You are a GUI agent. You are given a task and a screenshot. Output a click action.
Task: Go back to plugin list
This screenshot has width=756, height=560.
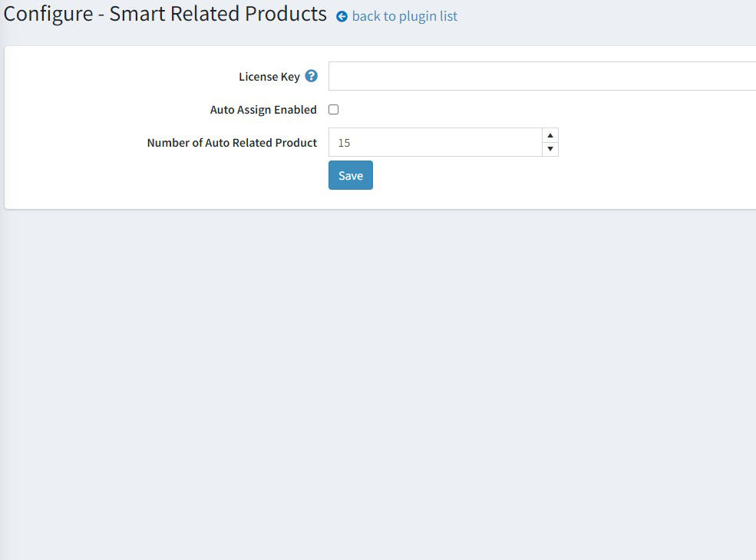(404, 16)
